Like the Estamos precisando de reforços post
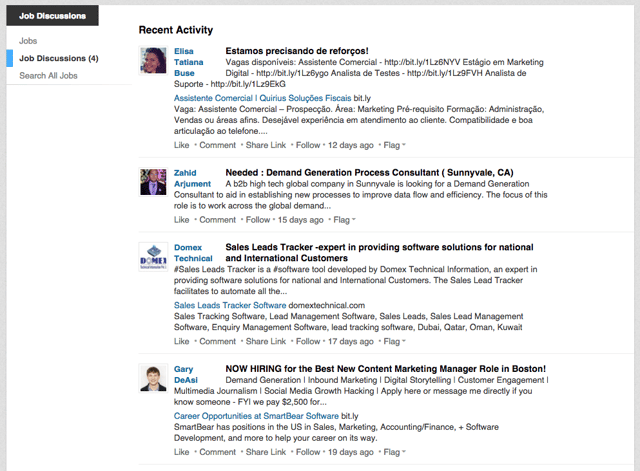The image size is (640, 471). click(x=181, y=145)
